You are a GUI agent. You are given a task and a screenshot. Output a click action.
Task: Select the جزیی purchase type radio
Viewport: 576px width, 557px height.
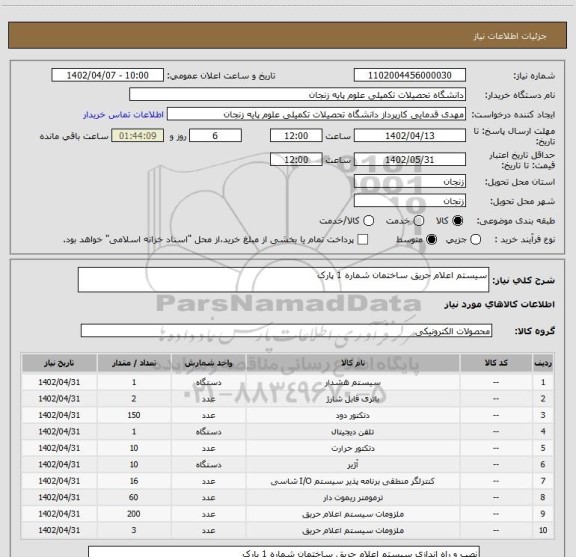click(x=475, y=240)
